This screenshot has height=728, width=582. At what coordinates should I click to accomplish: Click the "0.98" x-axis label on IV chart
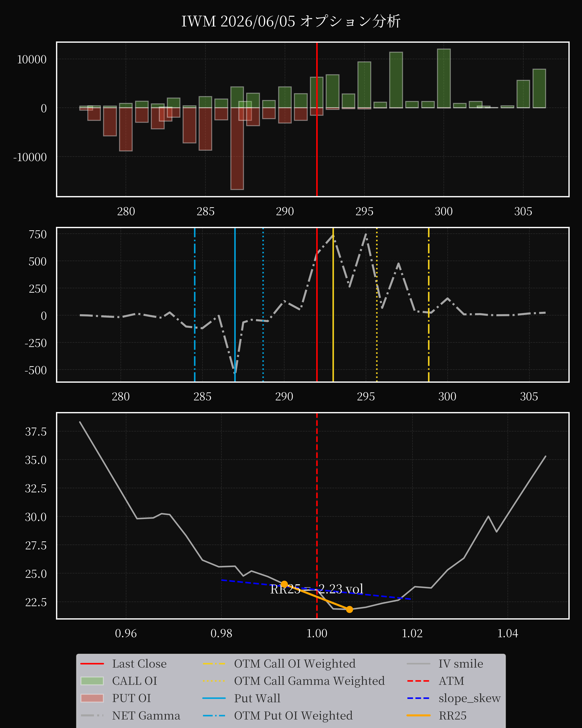tap(221, 633)
